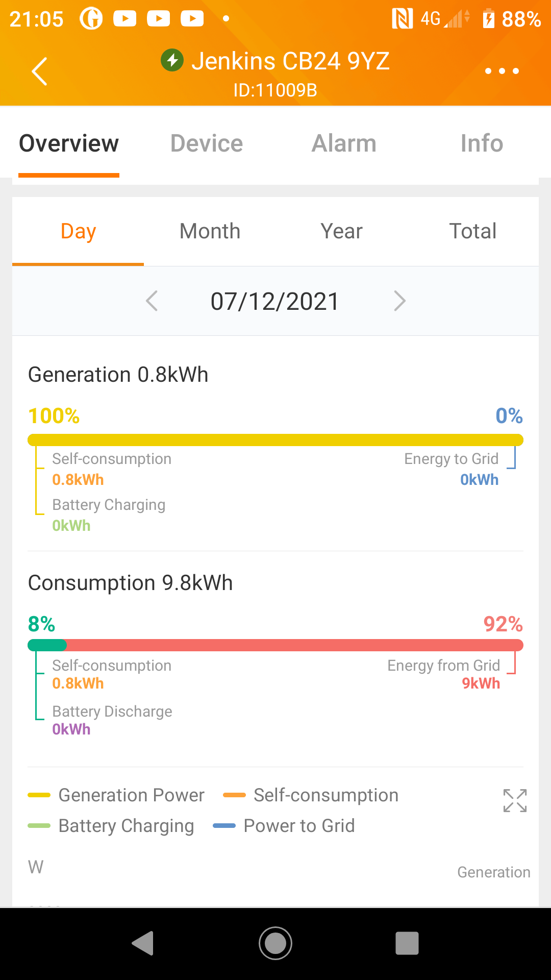The width and height of the screenshot is (551, 980).
Task: Open the Alarm tab
Action: (x=344, y=143)
